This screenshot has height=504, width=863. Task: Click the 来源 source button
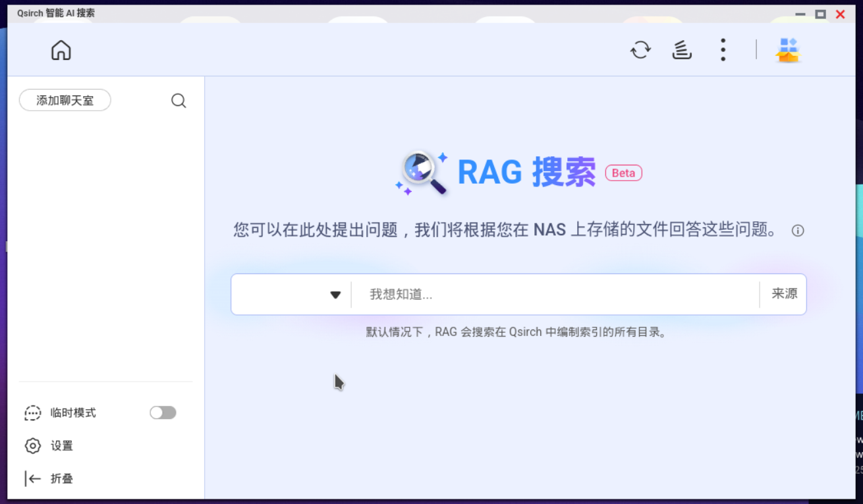coord(784,294)
